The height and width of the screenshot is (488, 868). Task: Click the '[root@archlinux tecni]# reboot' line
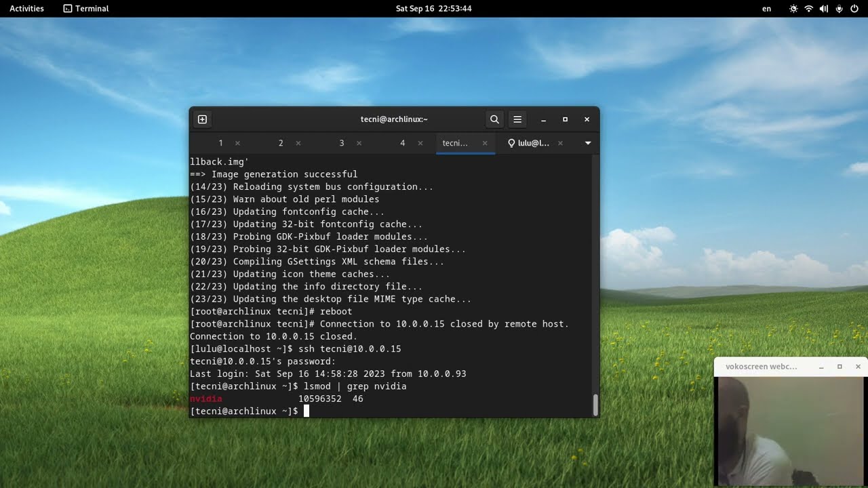tap(271, 312)
